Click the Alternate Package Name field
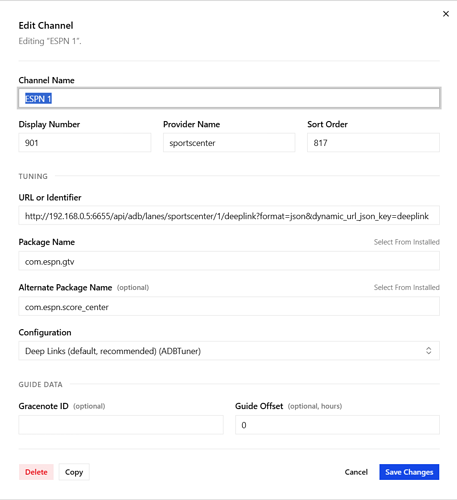 (229, 307)
